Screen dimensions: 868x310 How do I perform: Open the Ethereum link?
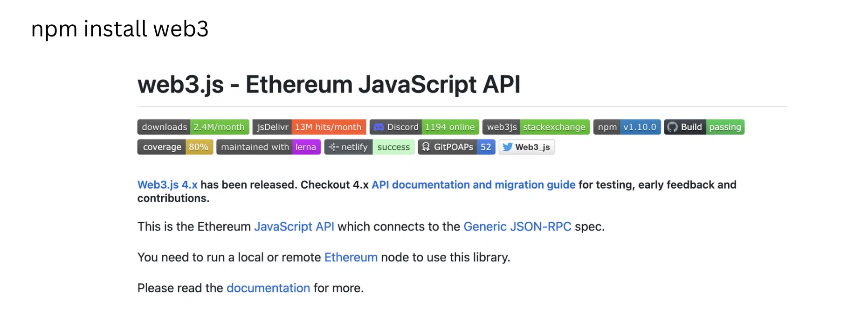(351, 257)
